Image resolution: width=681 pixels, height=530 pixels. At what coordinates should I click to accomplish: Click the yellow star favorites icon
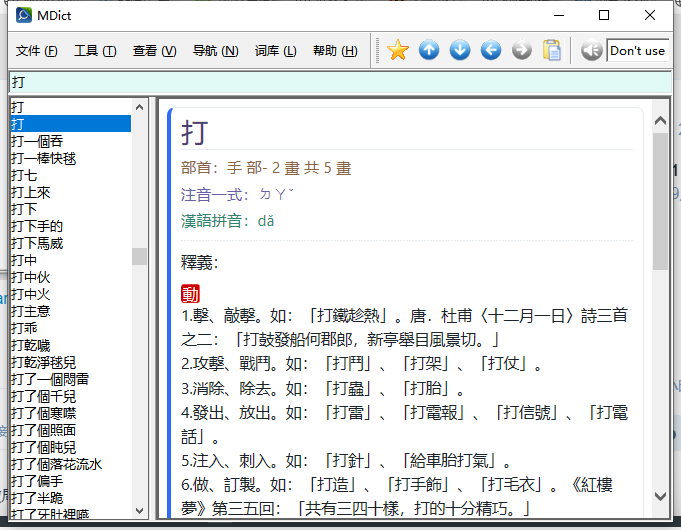[398, 50]
